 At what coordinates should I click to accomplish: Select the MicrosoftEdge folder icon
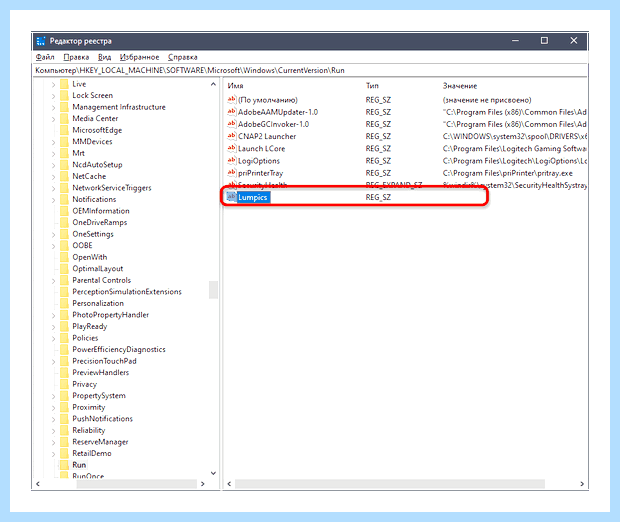coord(64,130)
